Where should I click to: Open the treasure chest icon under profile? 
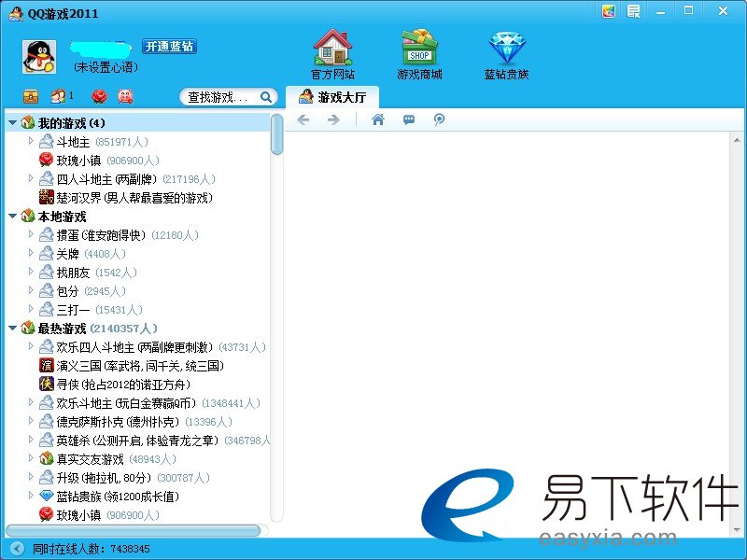click(x=31, y=96)
